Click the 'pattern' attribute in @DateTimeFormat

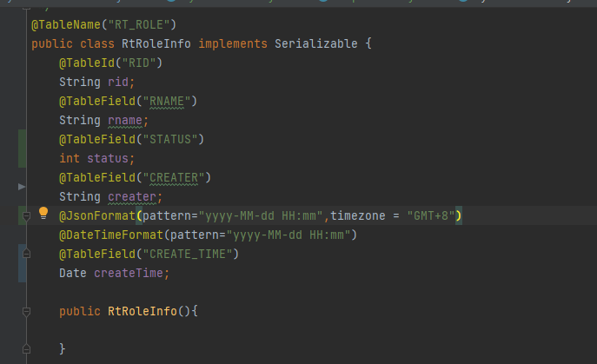(x=195, y=235)
